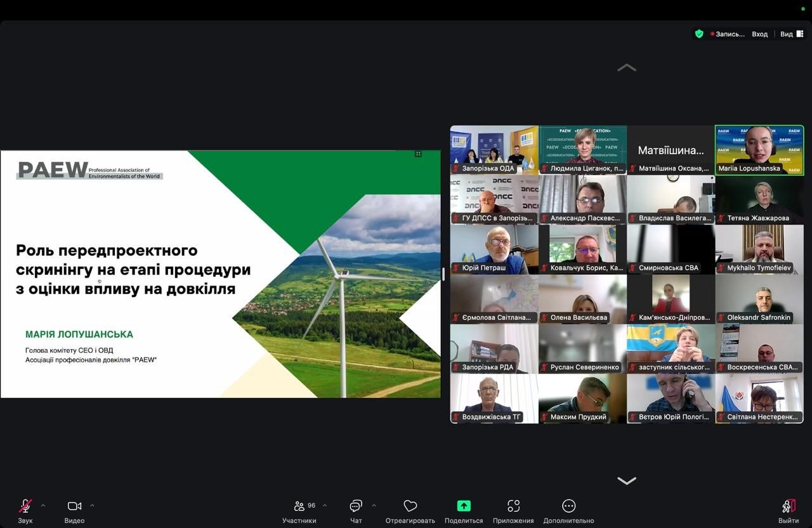Expand the arrow next to Чат

374,506
